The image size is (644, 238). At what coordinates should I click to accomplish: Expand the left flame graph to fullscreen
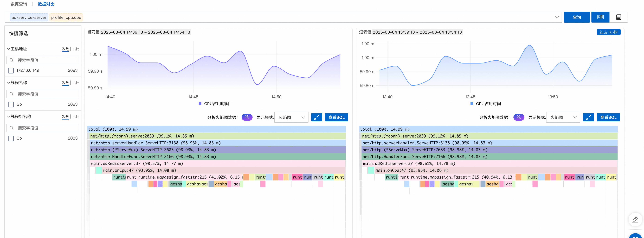[317, 117]
